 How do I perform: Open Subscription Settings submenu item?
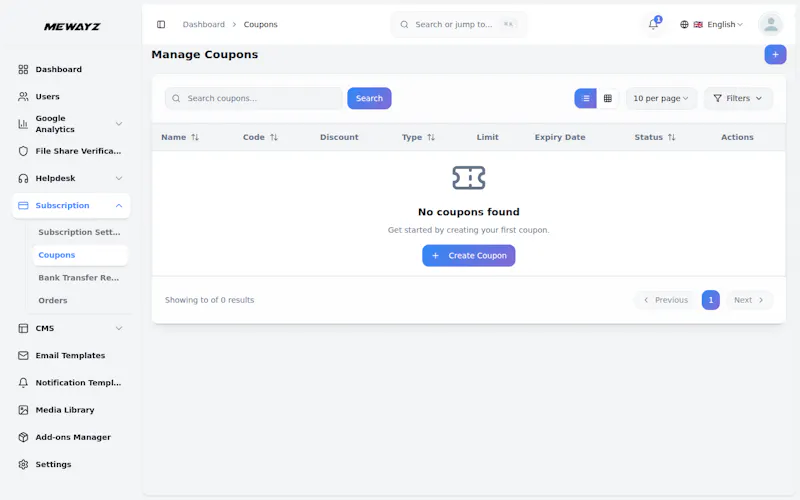click(x=79, y=232)
